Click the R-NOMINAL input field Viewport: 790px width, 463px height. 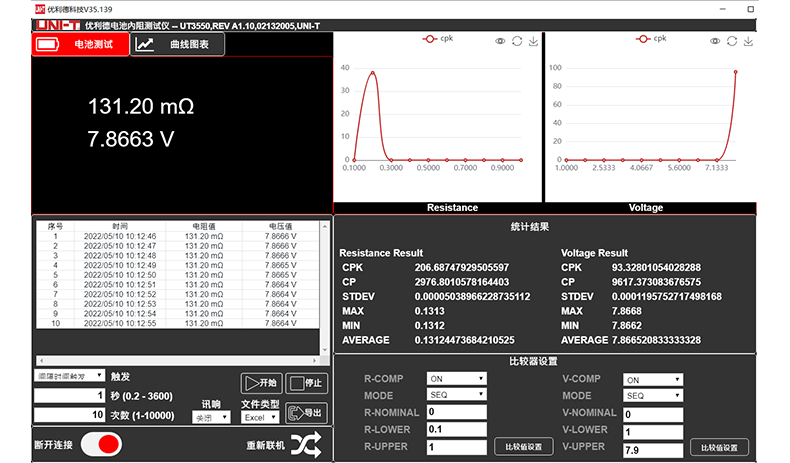pyautogui.click(x=456, y=412)
